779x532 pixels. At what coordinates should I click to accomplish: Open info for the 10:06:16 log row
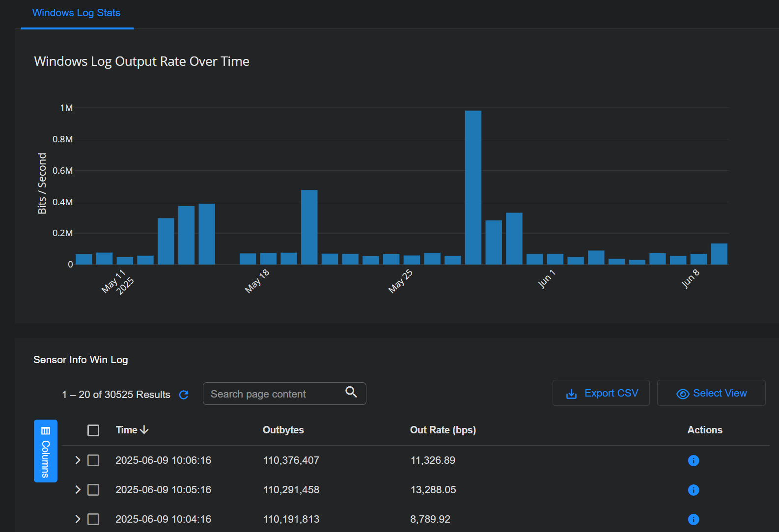[693, 460]
